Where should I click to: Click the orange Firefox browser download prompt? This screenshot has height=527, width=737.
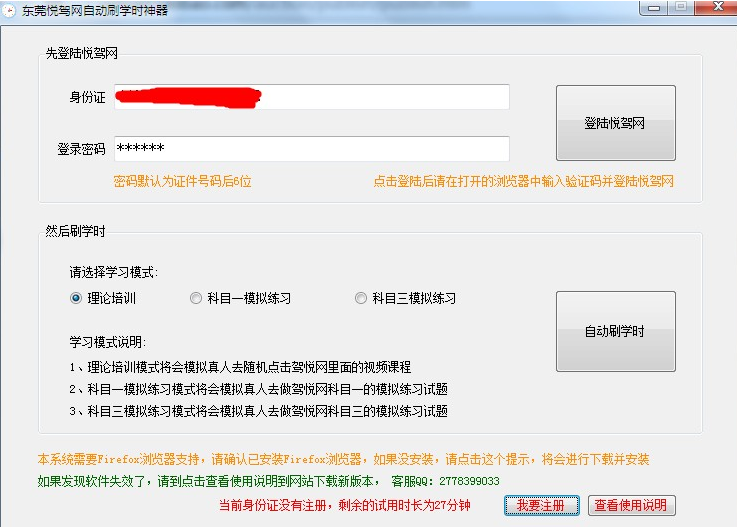(343, 459)
